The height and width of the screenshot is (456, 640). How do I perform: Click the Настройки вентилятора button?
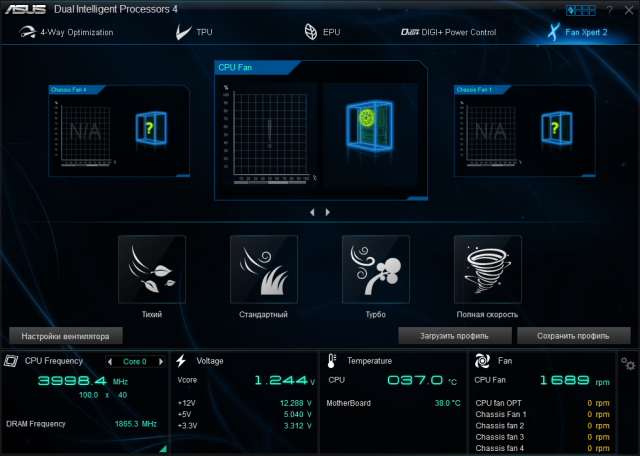coord(66,336)
